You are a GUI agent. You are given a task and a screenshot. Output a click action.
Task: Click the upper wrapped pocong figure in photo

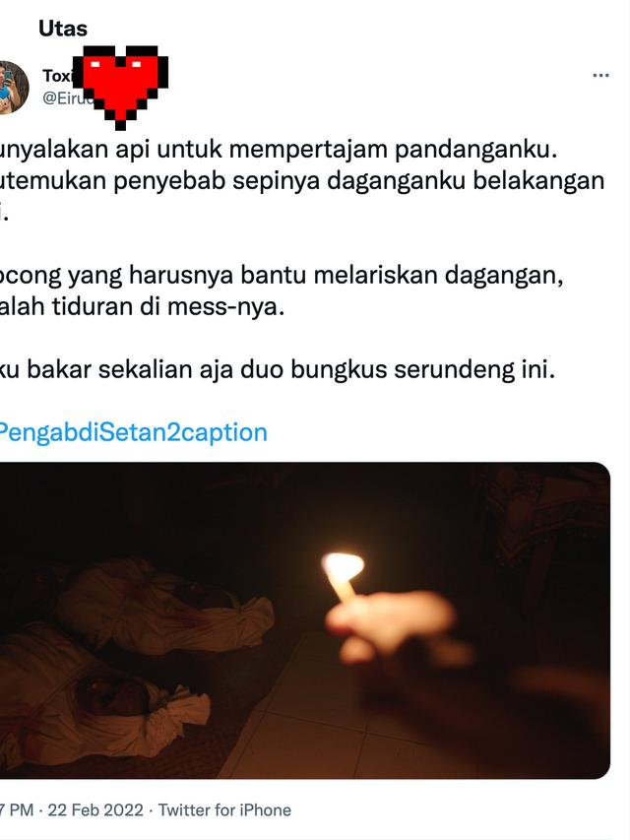point(166,606)
